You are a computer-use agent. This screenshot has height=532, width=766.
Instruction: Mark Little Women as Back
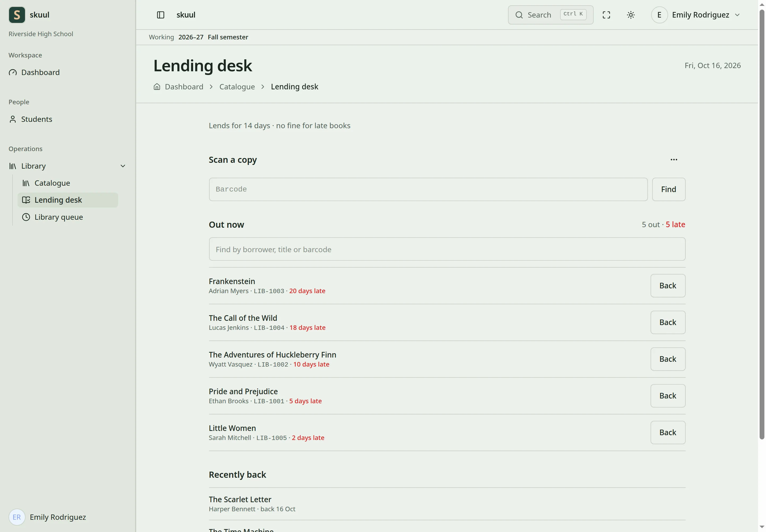click(x=668, y=432)
